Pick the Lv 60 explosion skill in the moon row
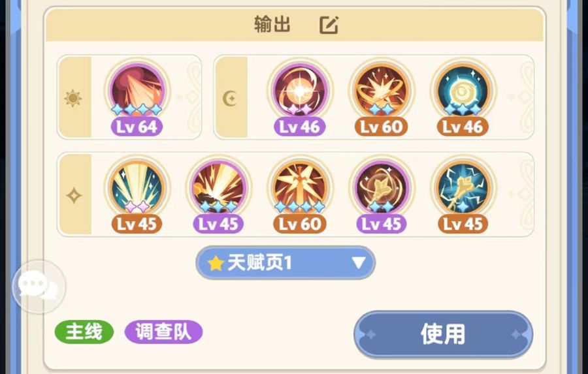The width and height of the screenshot is (588, 374). tap(382, 91)
